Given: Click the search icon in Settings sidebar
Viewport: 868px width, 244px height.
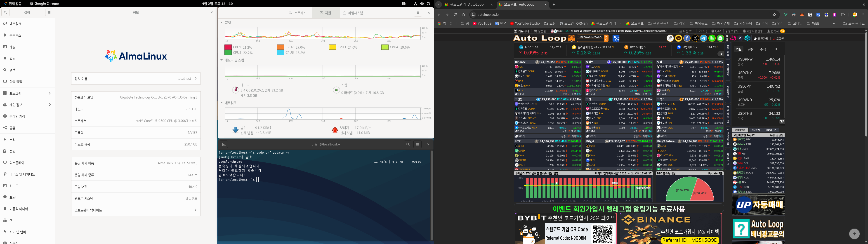Looking at the screenshot, I should click(x=5, y=12).
